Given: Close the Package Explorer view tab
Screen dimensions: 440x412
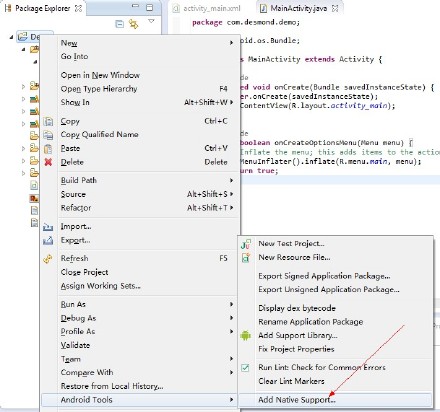Looking at the screenshot, I should click(78, 8).
